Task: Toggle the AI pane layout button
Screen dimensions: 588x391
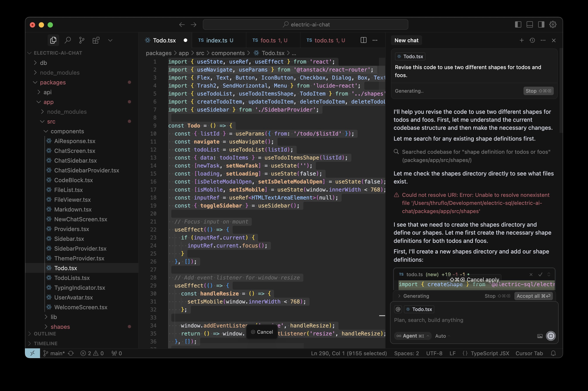Action: (541, 24)
